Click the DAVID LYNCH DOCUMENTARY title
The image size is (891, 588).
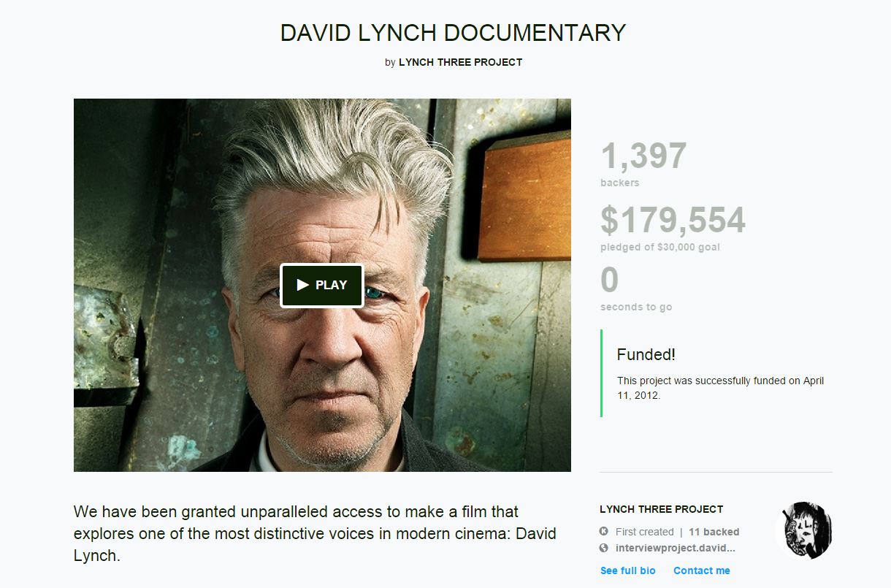(x=453, y=33)
